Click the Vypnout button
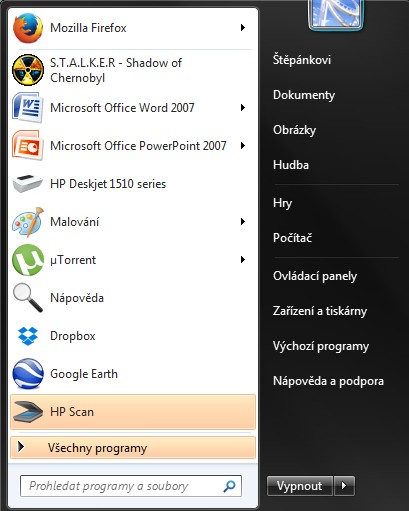The width and height of the screenshot is (409, 511). (300, 486)
